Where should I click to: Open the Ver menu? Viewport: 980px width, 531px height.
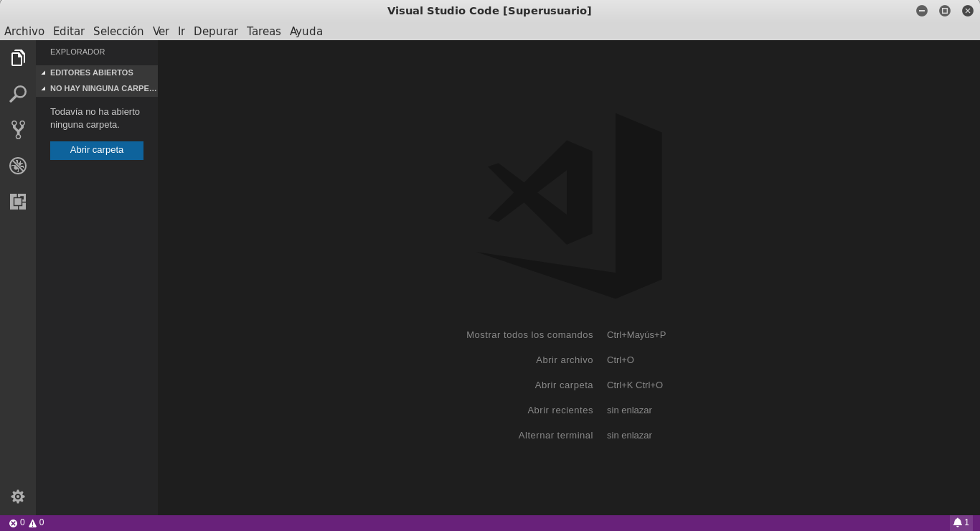(x=161, y=32)
